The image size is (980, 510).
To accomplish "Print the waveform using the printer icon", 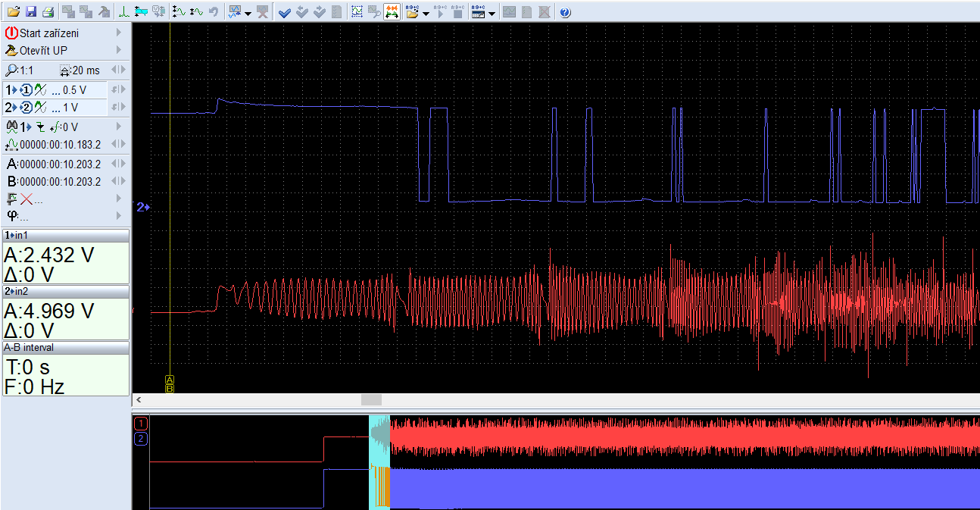I will pos(47,12).
